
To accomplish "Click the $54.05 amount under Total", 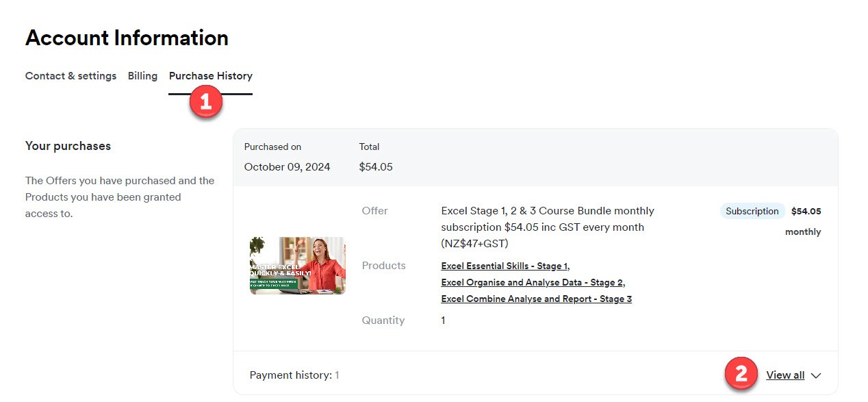I will click(x=375, y=166).
